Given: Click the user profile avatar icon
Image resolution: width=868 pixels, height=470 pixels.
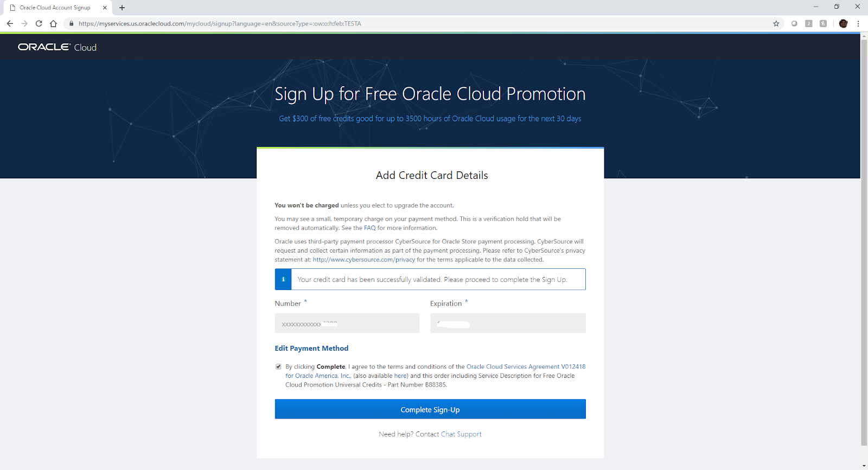Looking at the screenshot, I should 843,23.
